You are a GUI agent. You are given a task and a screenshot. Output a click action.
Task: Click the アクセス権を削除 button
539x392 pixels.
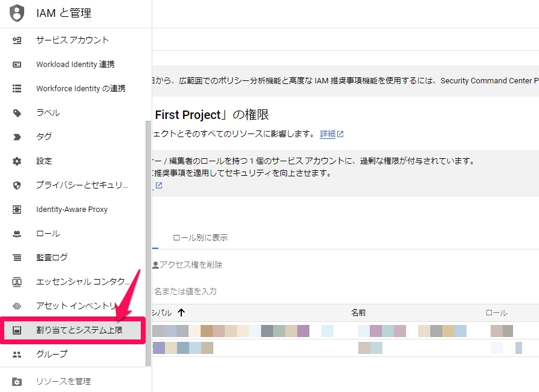(187, 265)
